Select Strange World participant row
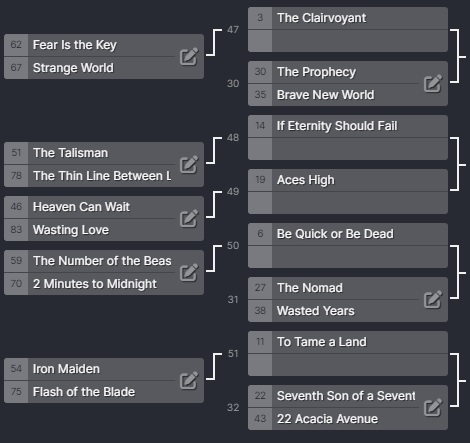Viewport: 470px width, 443px height. click(90, 68)
